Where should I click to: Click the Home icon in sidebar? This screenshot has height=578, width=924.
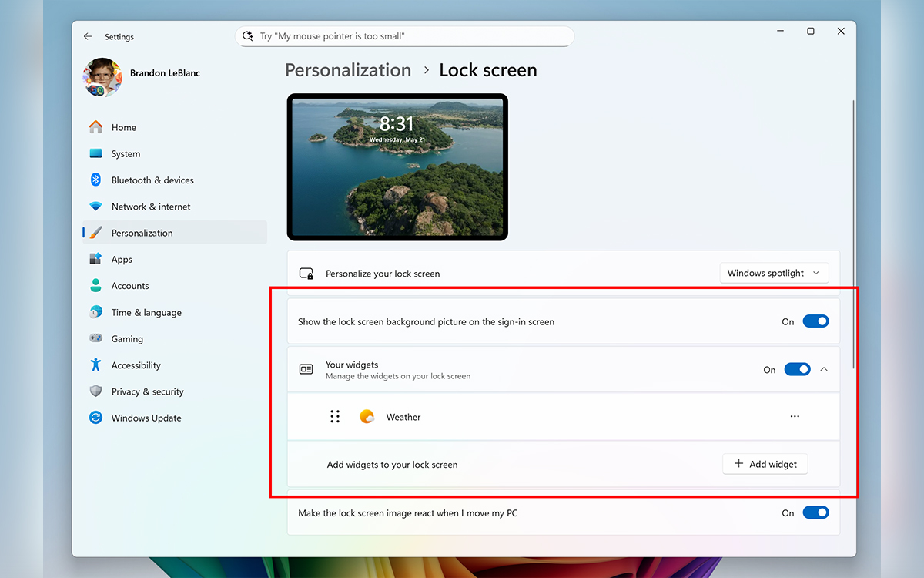pos(95,127)
